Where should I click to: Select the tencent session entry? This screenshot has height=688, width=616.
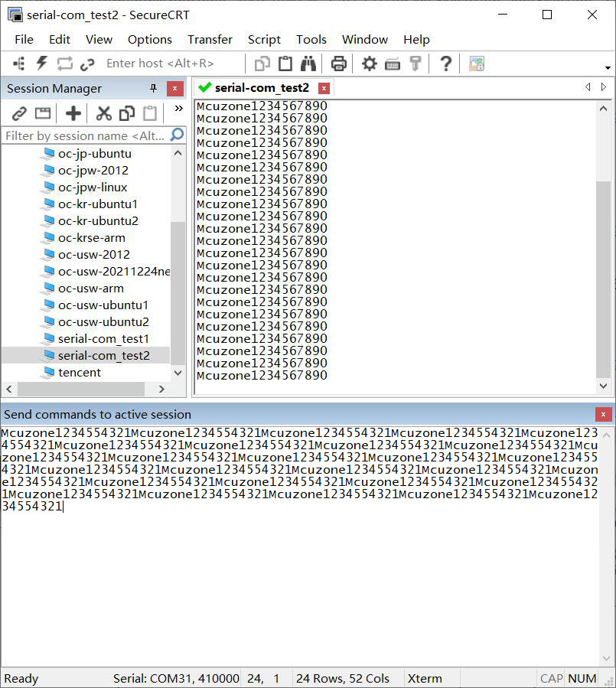(x=80, y=372)
